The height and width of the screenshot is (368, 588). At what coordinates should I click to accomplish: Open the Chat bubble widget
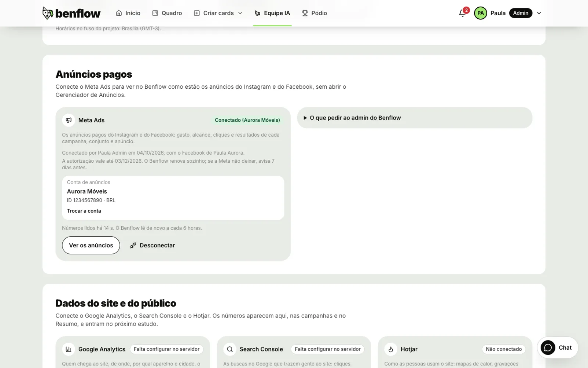[557, 348]
